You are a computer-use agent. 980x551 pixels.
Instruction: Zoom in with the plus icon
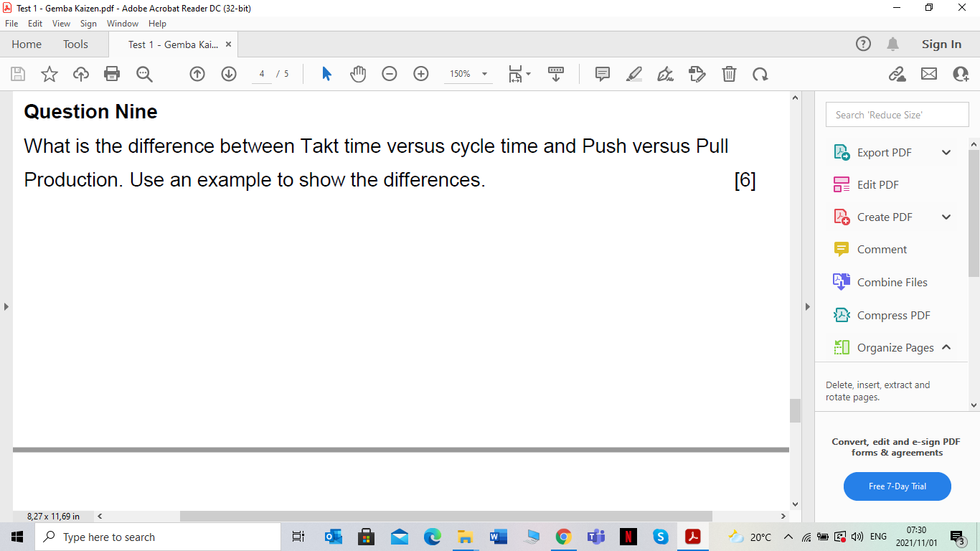(420, 74)
